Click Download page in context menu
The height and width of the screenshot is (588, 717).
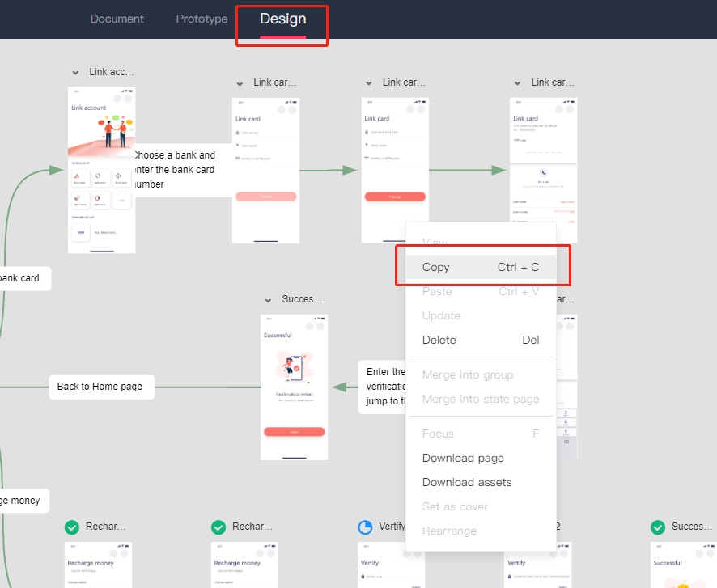click(x=481, y=458)
